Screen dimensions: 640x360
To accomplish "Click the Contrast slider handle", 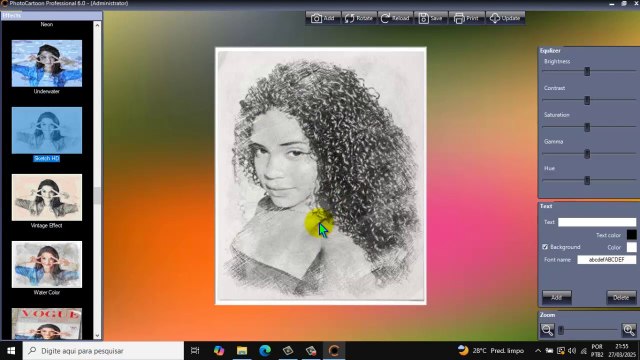I will (587, 100).
